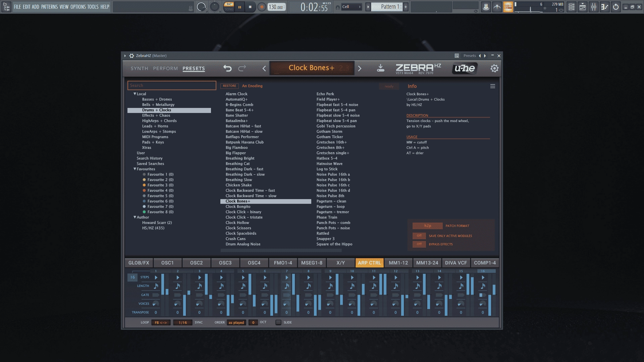Image resolution: width=644 pixels, height=362 pixels.
Task: Adjust step 1 VOICES knob
Action: click(x=155, y=304)
